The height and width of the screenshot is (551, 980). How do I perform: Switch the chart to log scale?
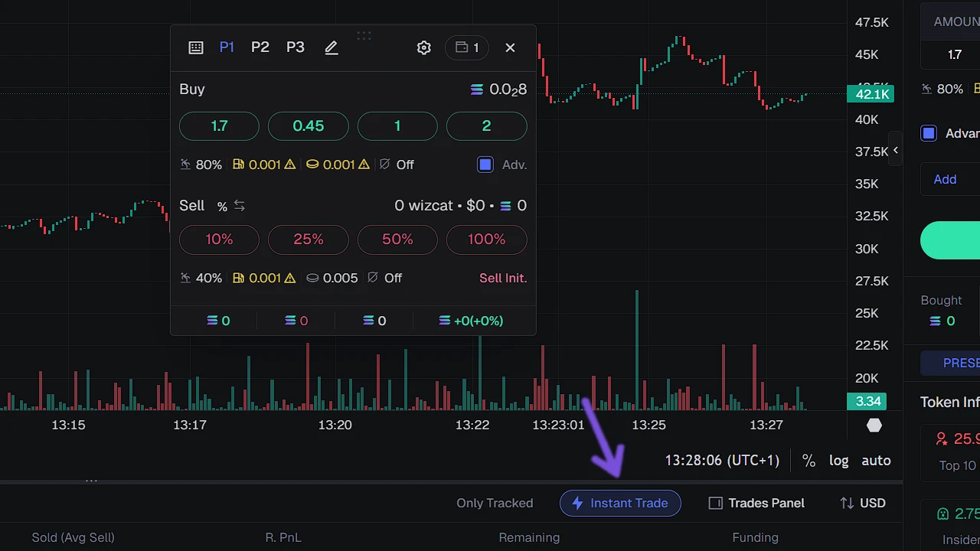click(x=838, y=460)
